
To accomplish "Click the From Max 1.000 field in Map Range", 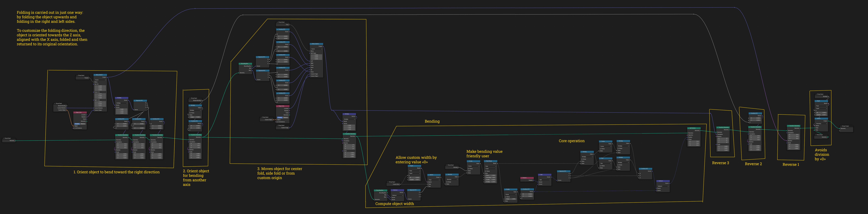I will pyautogui.click(x=491, y=178).
